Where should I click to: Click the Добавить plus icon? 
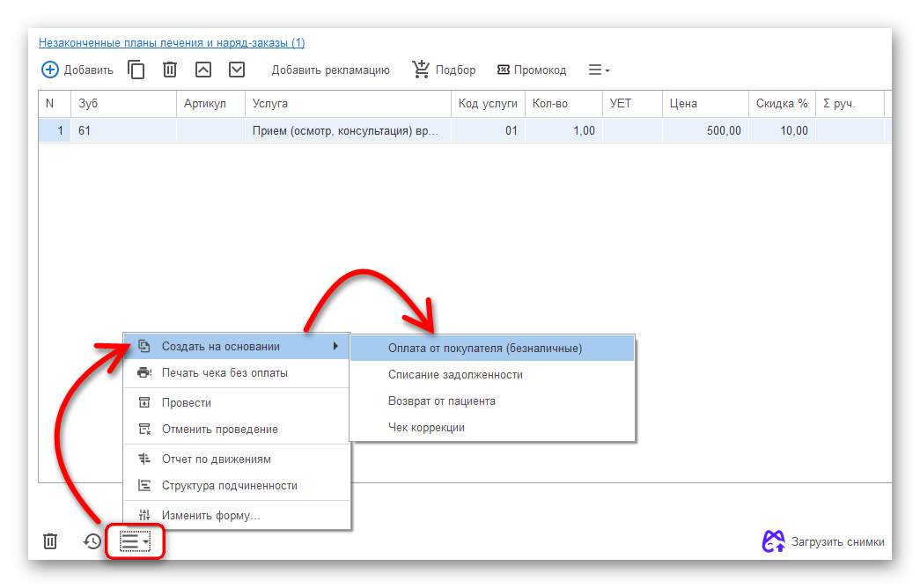click(50, 70)
